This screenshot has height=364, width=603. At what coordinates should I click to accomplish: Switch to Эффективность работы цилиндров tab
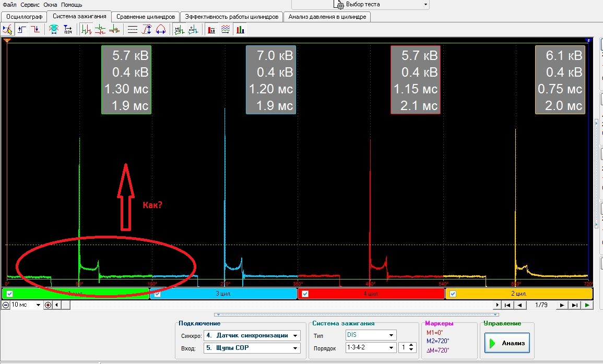pos(231,17)
